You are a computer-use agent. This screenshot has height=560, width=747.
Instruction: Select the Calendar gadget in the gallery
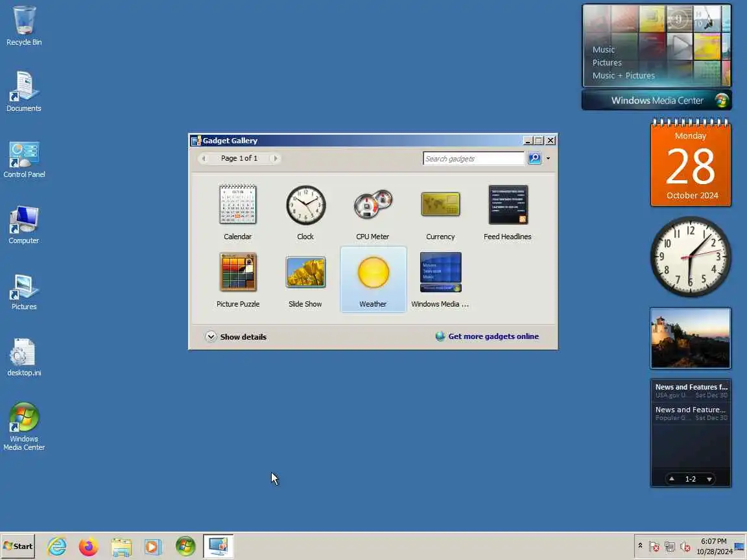coord(238,213)
